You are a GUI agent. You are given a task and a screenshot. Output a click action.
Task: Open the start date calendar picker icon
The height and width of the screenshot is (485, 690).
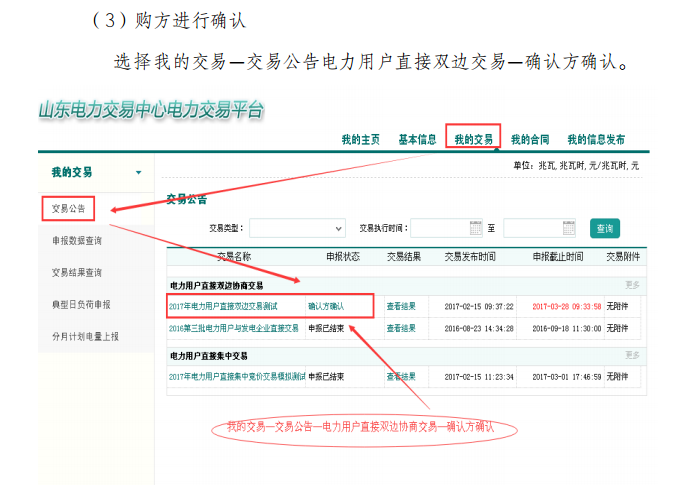476,228
